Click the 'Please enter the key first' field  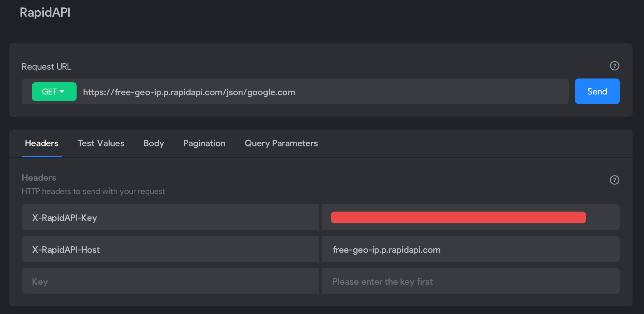tap(471, 281)
